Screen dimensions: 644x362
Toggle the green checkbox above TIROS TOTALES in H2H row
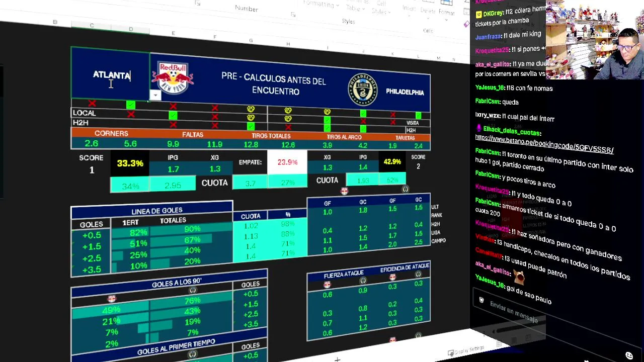[x=251, y=126]
